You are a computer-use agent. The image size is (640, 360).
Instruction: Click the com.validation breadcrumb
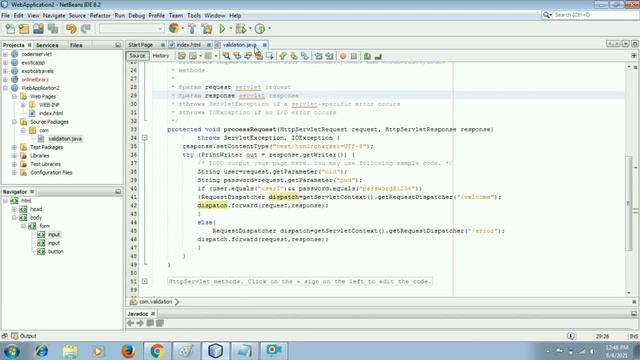155,302
